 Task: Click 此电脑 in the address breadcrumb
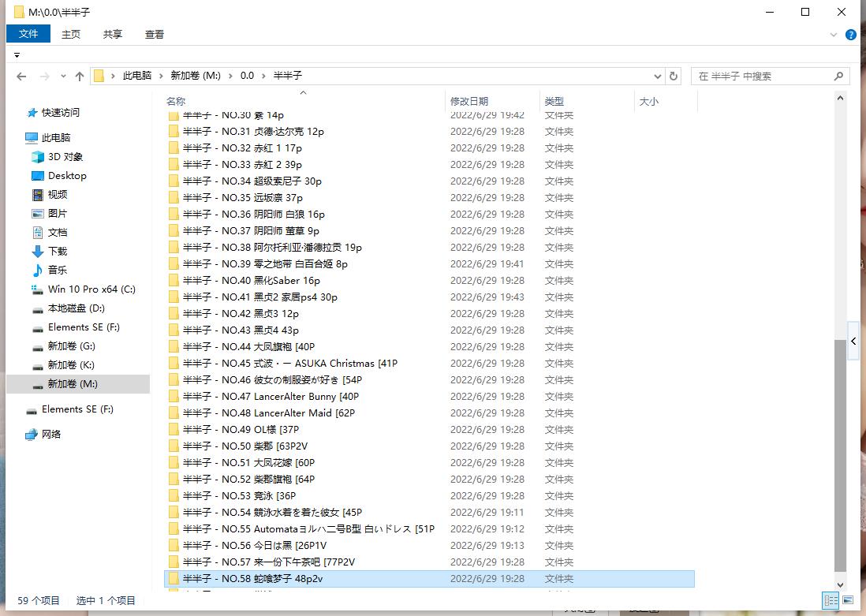[137, 76]
